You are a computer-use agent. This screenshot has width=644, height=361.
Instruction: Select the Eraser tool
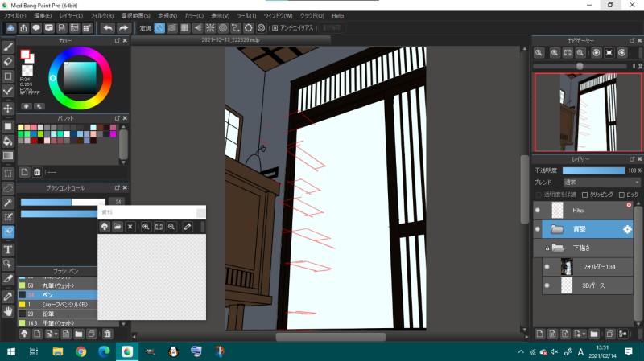pyautogui.click(x=8, y=62)
